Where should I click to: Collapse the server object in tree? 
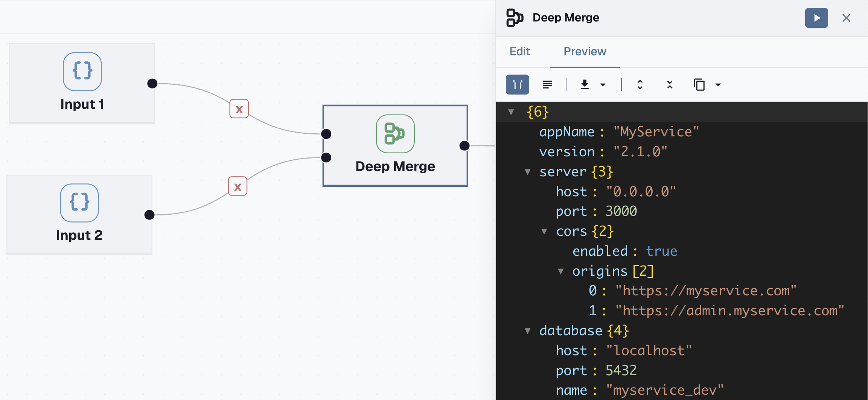[528, 172]
